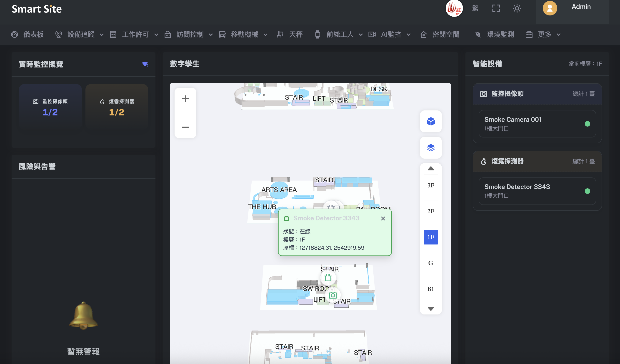Toggle fullscreen mode icon
This screenshot has width=620, height=364.
496,8
